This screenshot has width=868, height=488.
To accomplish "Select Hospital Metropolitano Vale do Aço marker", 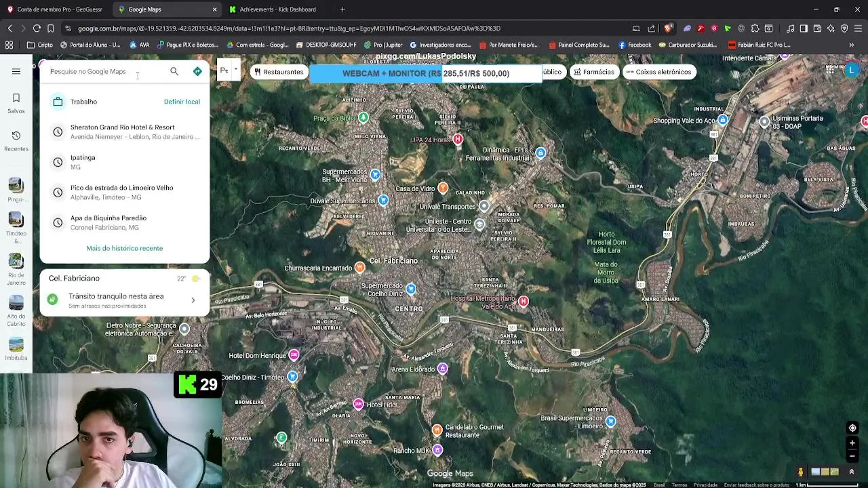I will click(x=523, y=301).
